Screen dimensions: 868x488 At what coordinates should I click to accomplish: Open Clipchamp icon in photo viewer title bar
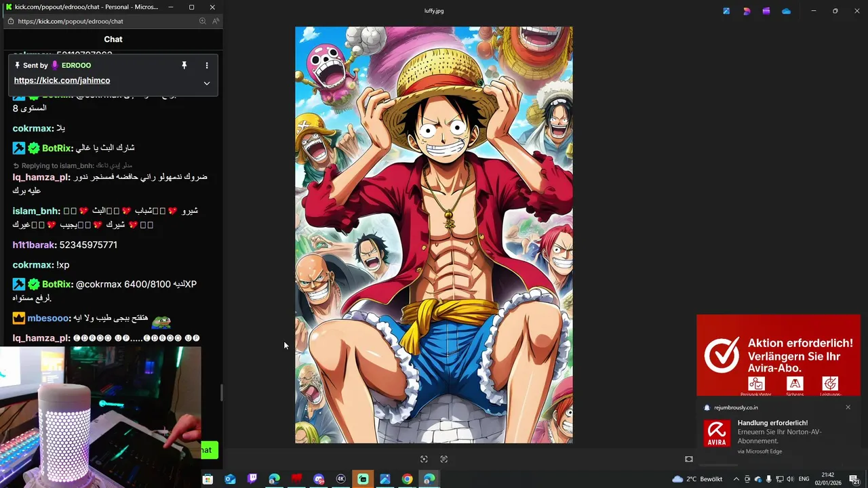[x=766, y=11]
